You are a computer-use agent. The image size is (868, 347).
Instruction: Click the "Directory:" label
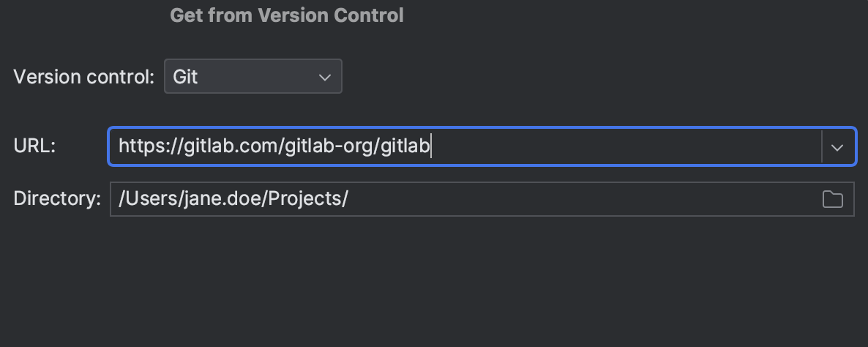pos(57,198)
